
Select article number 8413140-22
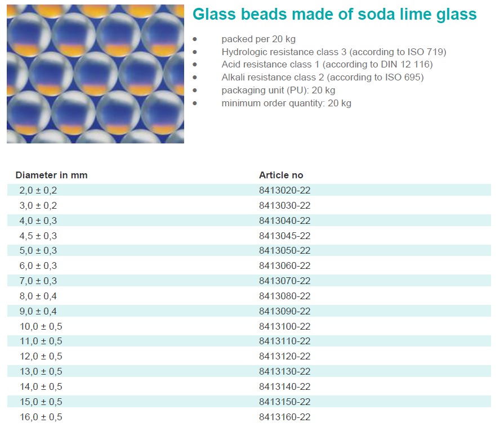tap(285, 386)
